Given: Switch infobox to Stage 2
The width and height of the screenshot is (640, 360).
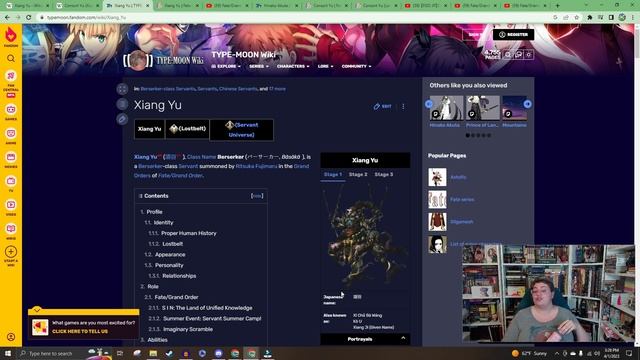Looking at the screenshot, I should point(358,174).
